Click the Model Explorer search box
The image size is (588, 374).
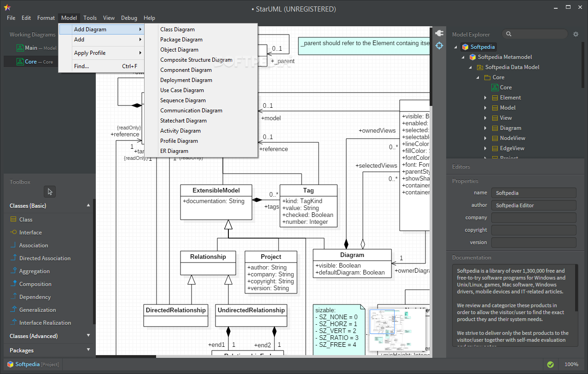(535, 34)
